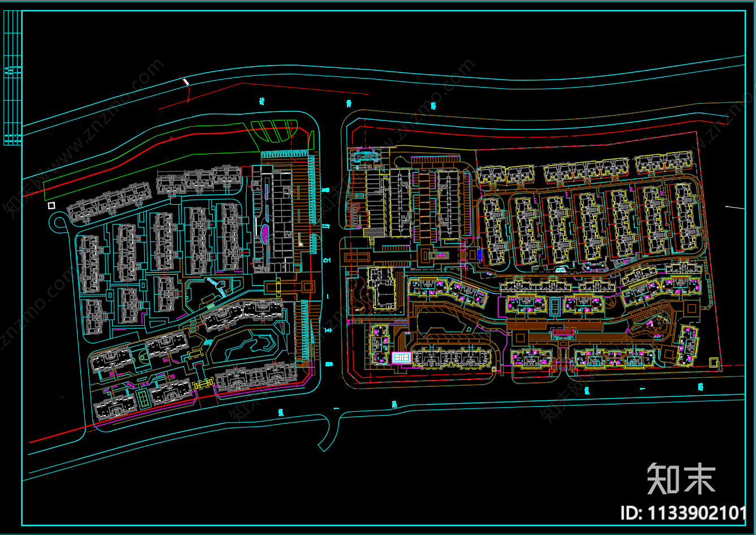This screenshot has width=756, height=535.
Task: Select the short white line at the right edge
Action: tap(736, 208)
